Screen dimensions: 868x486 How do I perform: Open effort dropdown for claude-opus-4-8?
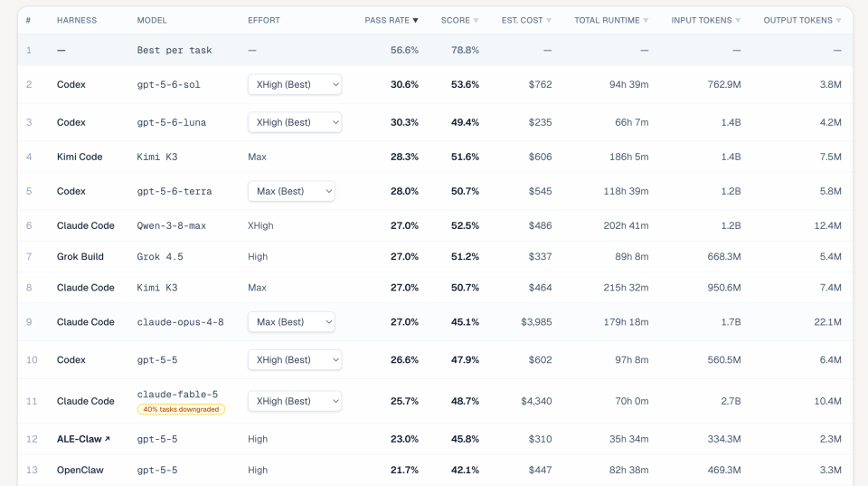pyautogui.click(x=291, y=321)
